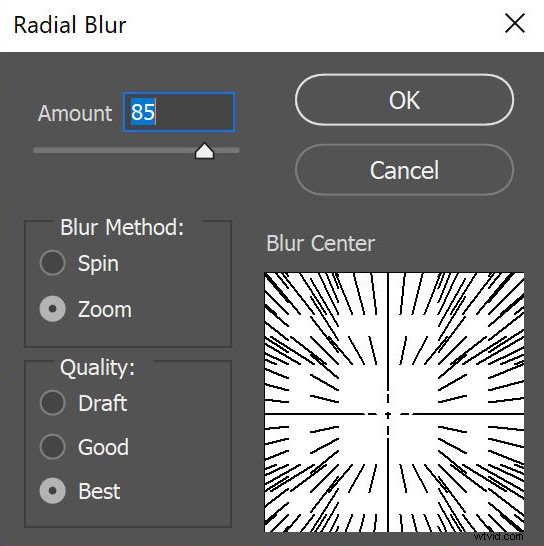Click the 'Blur Method:' heading
544x546 pixels.
click(122, 227)
